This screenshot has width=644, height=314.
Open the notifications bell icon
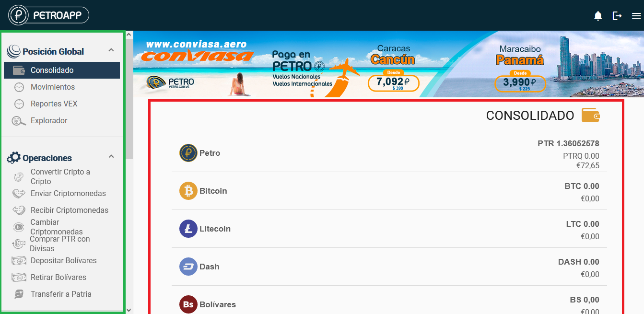[x=598, y=16]
